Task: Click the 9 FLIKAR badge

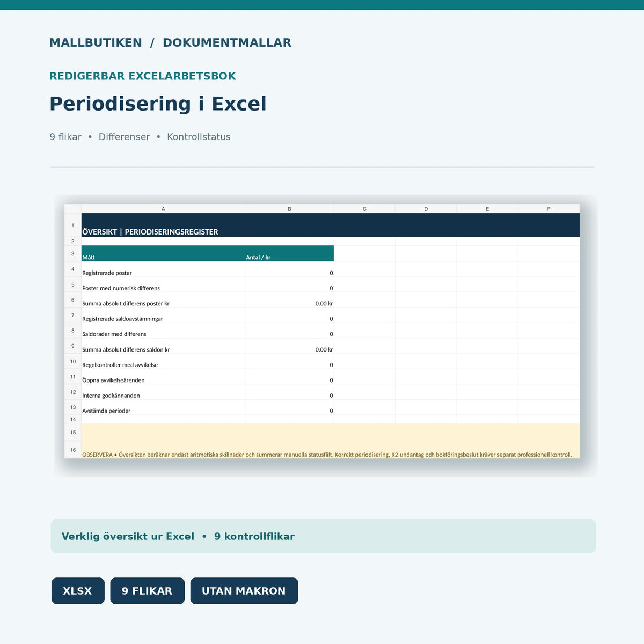Action: pos(147,591)
